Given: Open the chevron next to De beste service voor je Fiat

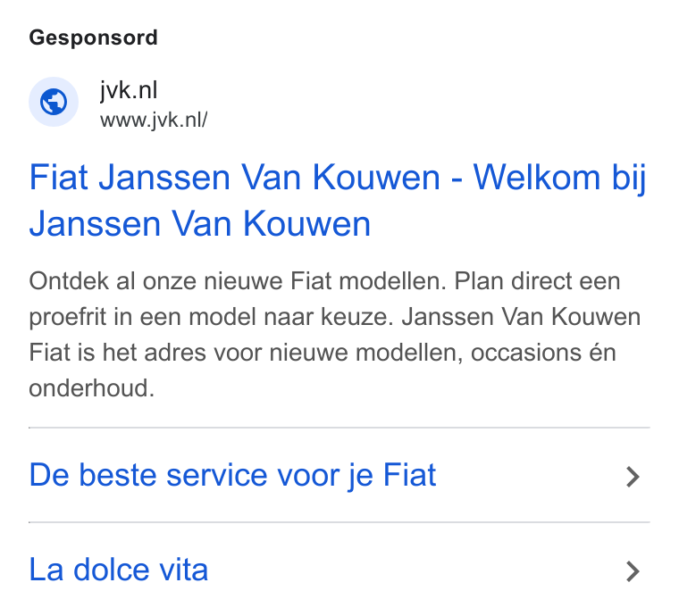Looking at the screenshot, I should [633, 477].
